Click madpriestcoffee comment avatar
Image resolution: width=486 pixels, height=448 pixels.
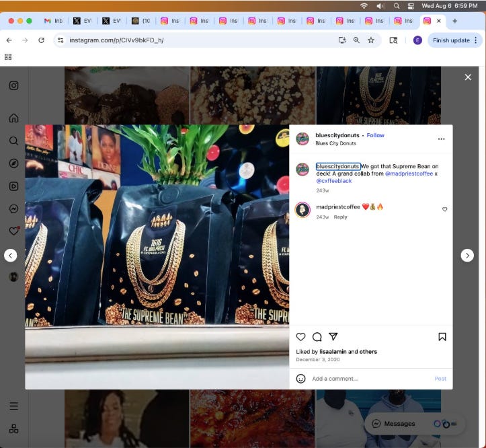302,210
